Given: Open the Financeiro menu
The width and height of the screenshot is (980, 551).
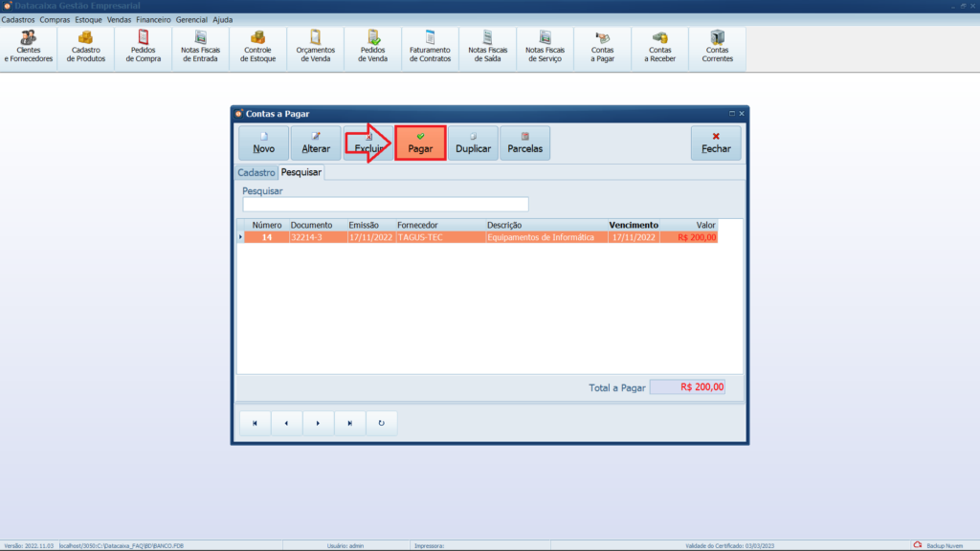Looking at the screenshot, I should [x=153, y=19].
